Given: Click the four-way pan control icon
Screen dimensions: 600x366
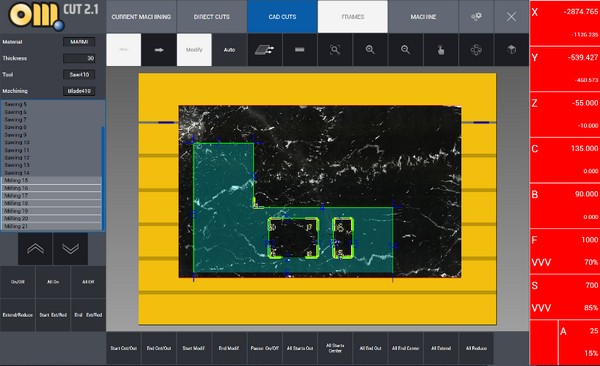Looking at the screenshot, I should click(x=476, y=50).
